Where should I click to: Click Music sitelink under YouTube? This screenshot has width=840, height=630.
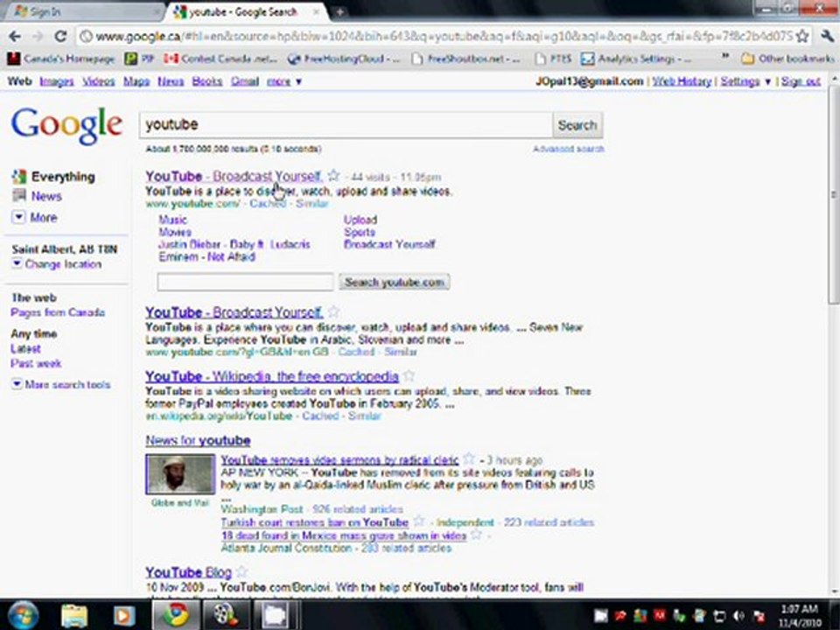(172, 220)
